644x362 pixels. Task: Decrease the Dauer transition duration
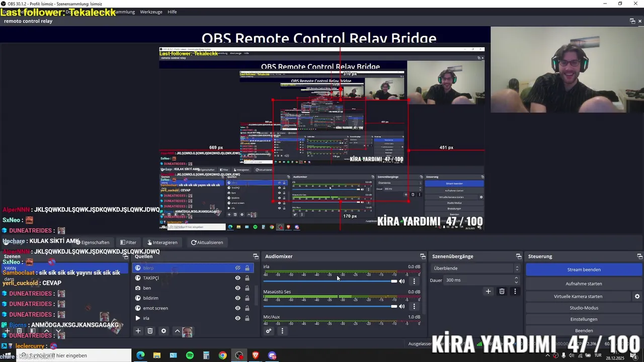516,282
